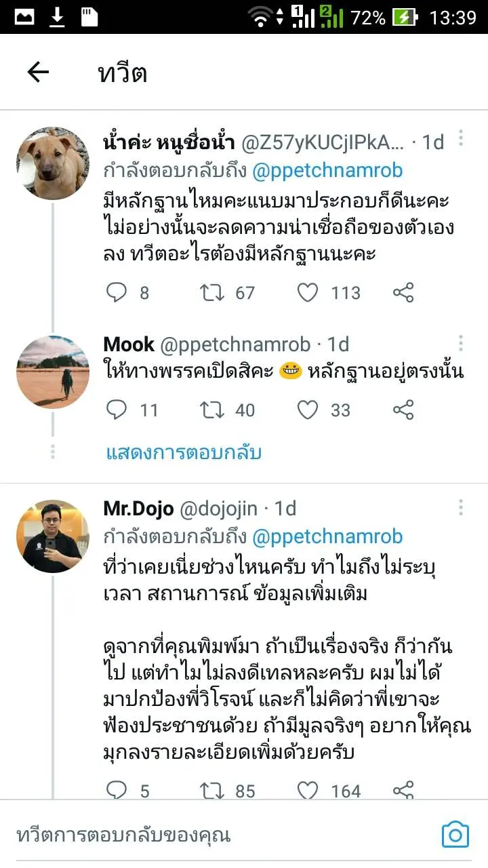Screen dimensions: 488x868
Task: Tap the back arrow in the header
Action: click(38, 73)
